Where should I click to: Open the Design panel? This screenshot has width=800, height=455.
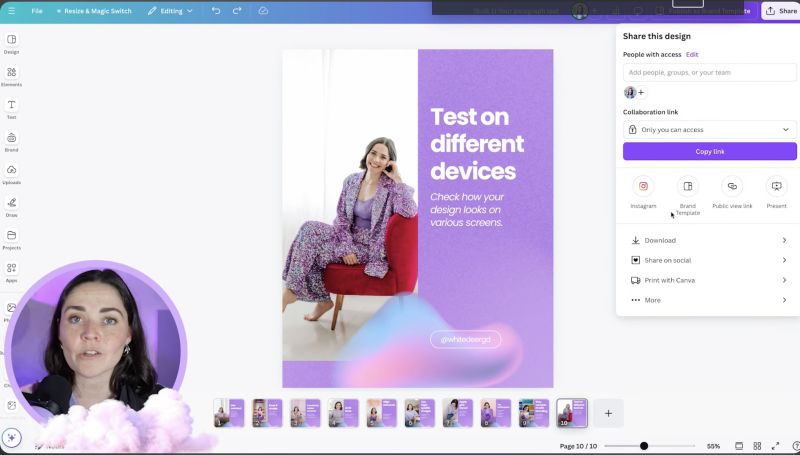11,44
